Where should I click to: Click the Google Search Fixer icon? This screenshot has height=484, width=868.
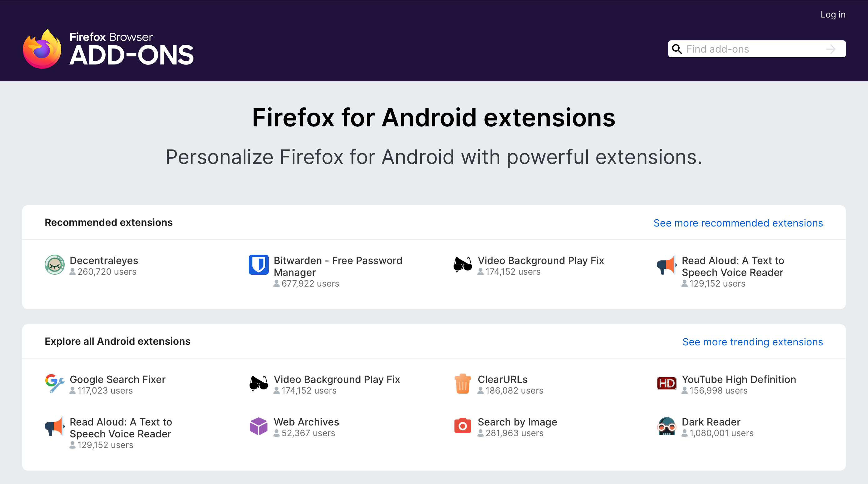pos(55,384)
